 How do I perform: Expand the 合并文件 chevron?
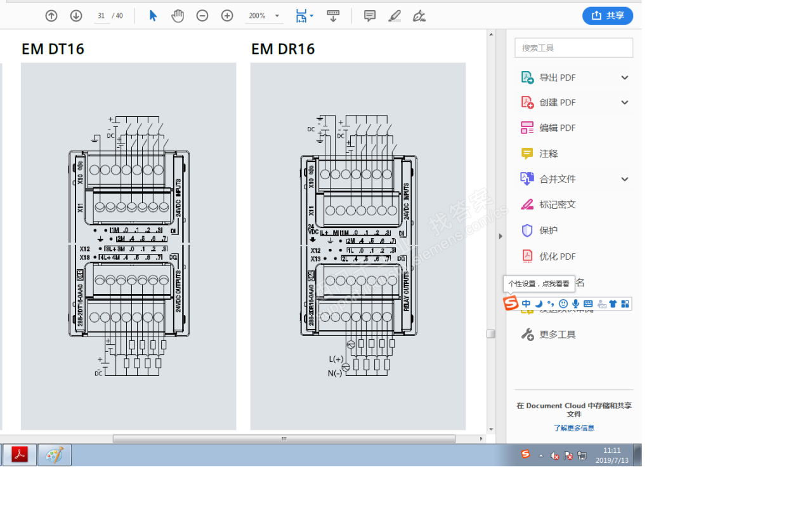point(625,179)
